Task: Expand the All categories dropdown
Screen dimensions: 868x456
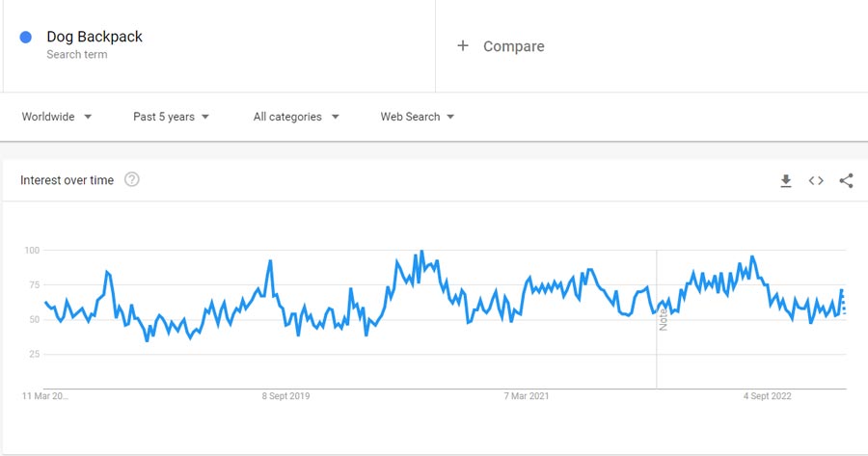Action: [x=296, y=117]
